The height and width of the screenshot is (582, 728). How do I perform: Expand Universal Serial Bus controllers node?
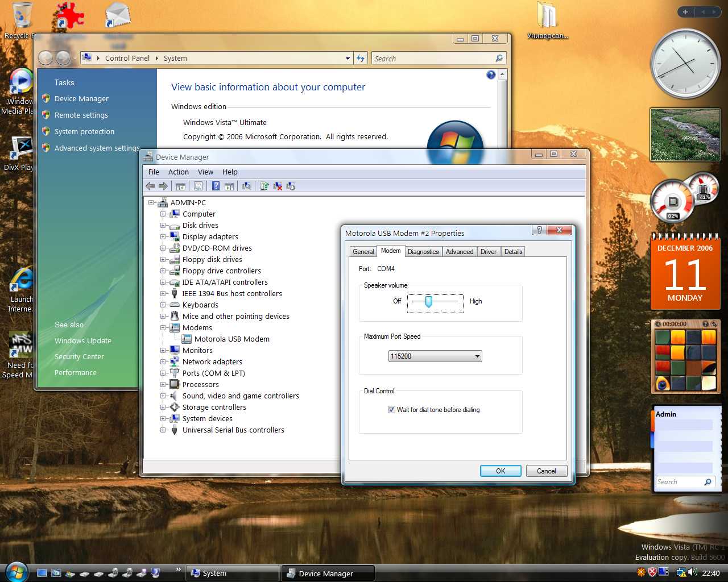163,430
